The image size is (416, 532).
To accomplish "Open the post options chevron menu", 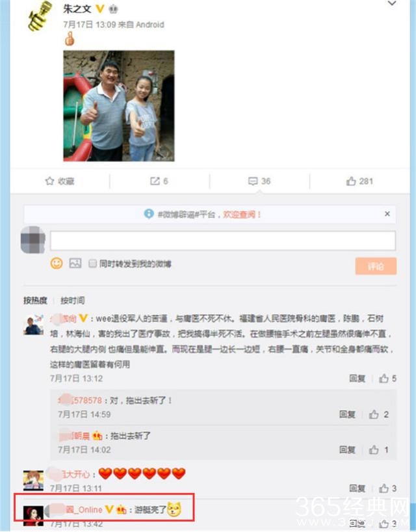I will click(392, 4).
